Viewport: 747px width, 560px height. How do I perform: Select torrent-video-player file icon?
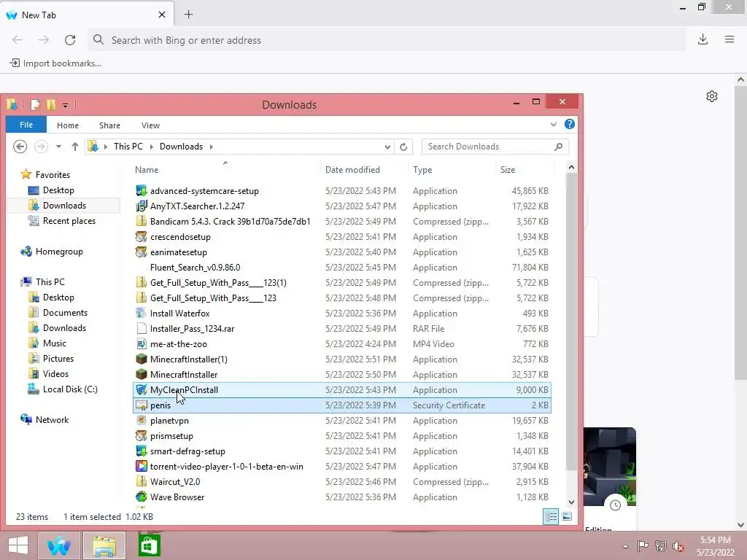coord(141,466)
